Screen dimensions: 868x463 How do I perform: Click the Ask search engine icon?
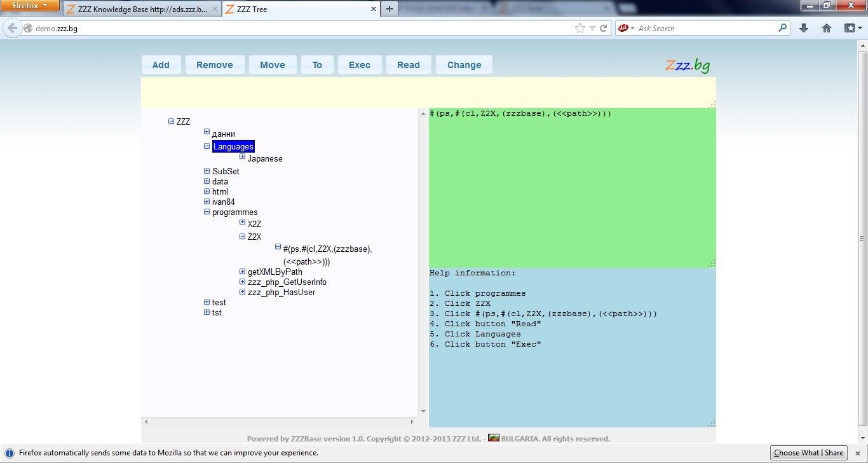tap(623, 27)
